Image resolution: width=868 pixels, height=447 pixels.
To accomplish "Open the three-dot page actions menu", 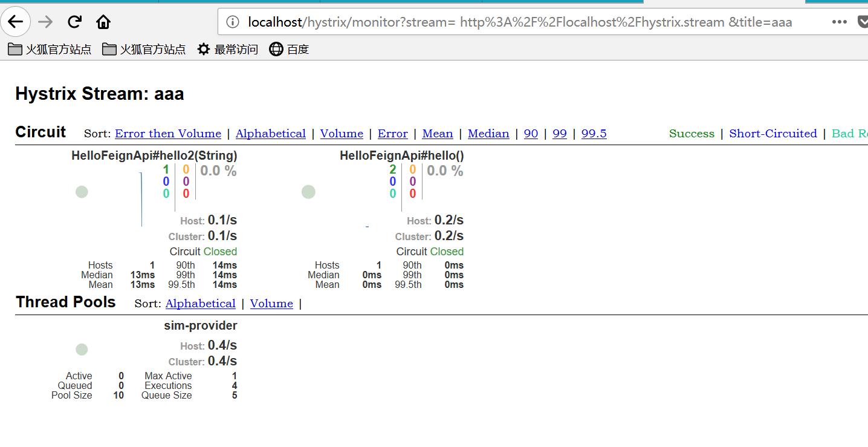I will [x=839, y=22].
